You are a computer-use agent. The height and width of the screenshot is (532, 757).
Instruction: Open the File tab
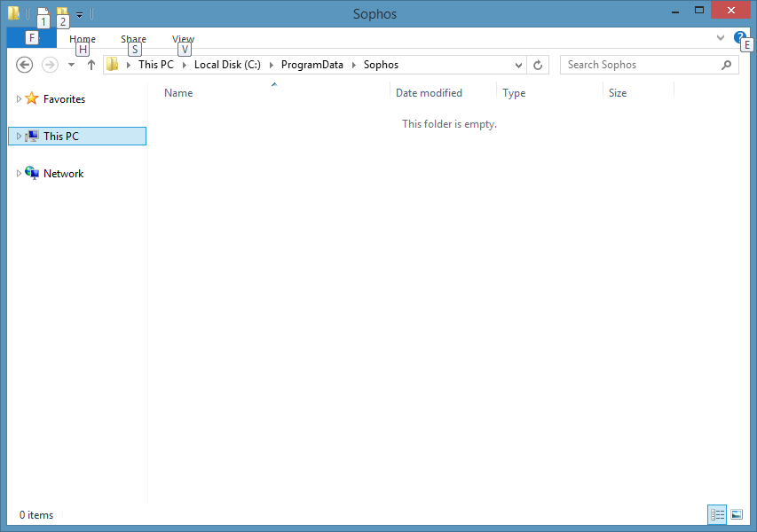(32, 37)
